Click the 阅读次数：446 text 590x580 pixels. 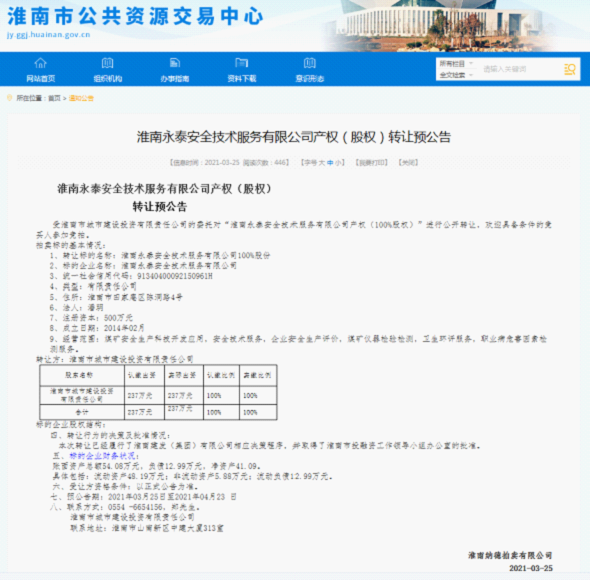coord(265,163)
